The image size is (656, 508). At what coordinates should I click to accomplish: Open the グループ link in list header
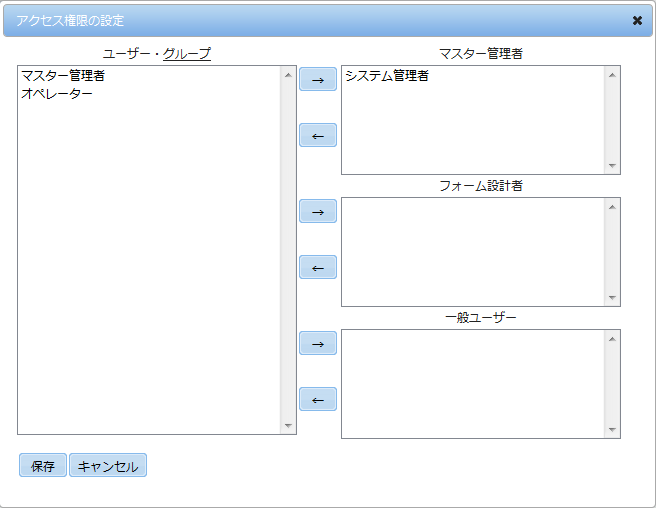point(187,54)
